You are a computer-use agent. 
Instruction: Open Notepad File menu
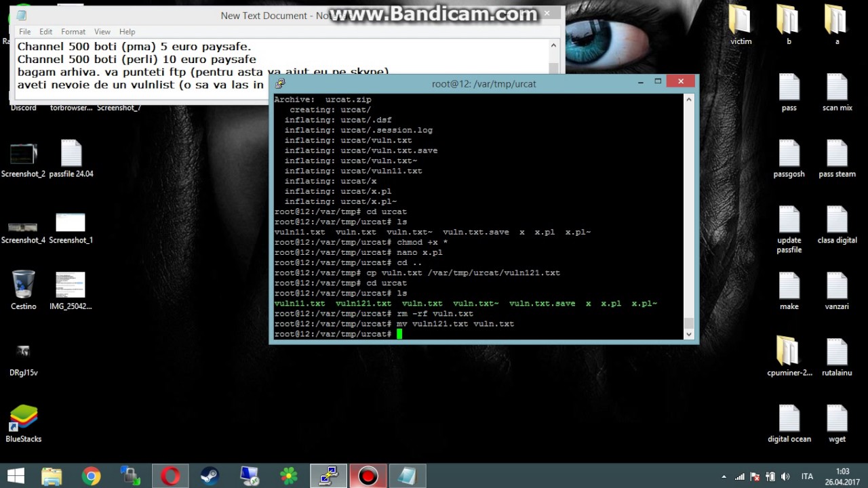pos(25,31)
